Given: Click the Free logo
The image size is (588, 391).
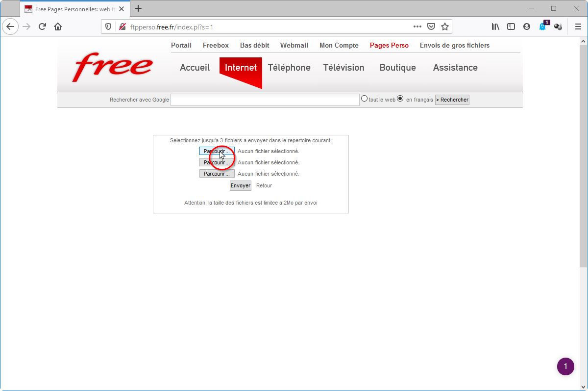Looking at the screenshot, I should coord(113,67).
